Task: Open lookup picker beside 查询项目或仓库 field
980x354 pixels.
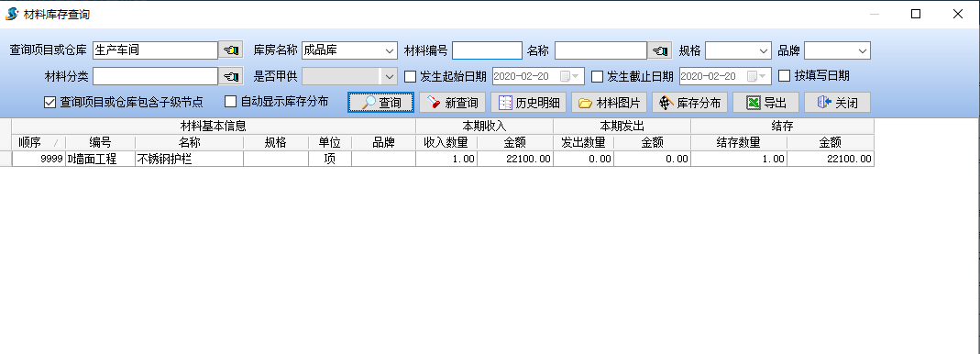Action: click(x=231, y=50)
